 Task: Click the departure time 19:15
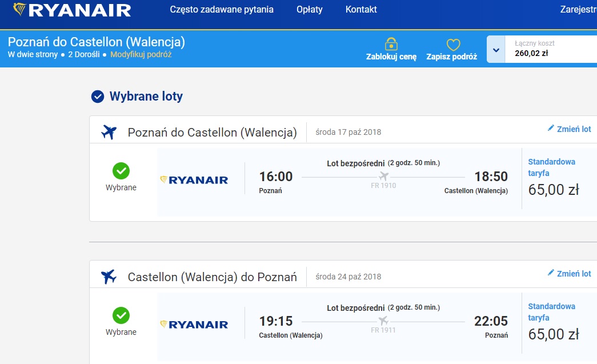[276, 321]
